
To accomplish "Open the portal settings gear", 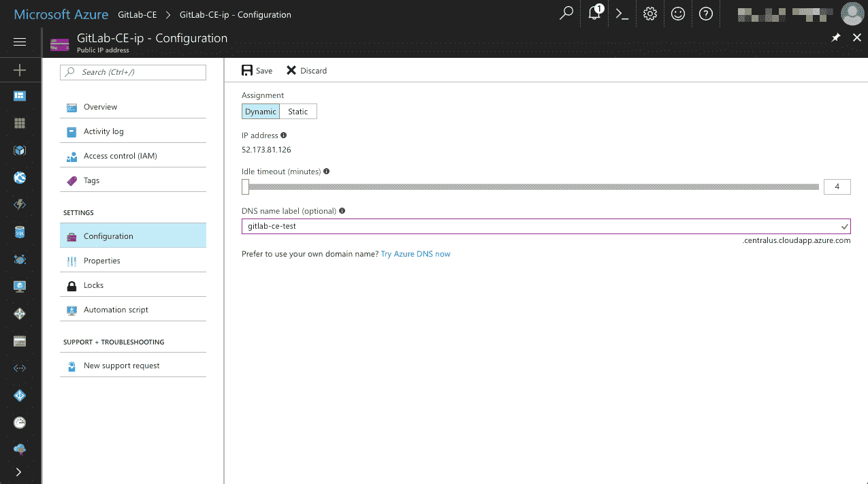I will point(649,14).
